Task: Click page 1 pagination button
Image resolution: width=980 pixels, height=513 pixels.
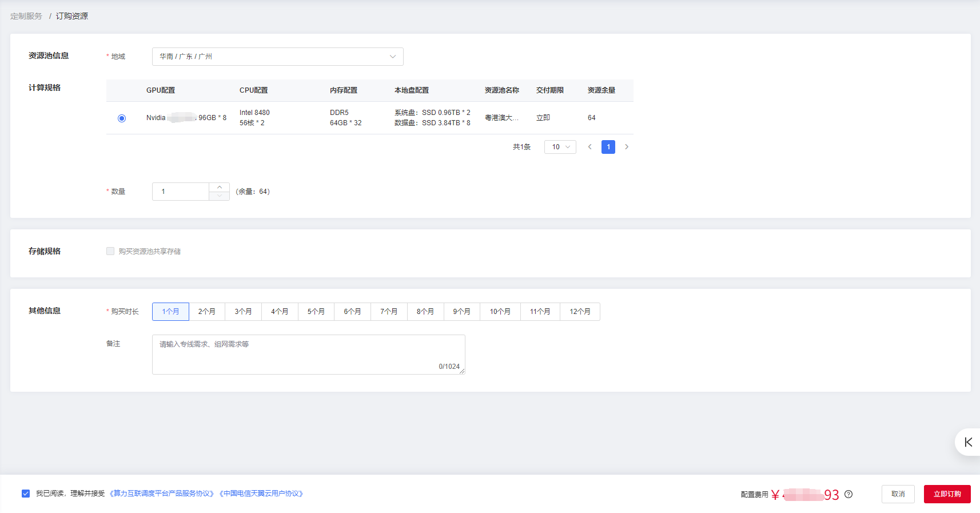Action: [x=608, y=147]
